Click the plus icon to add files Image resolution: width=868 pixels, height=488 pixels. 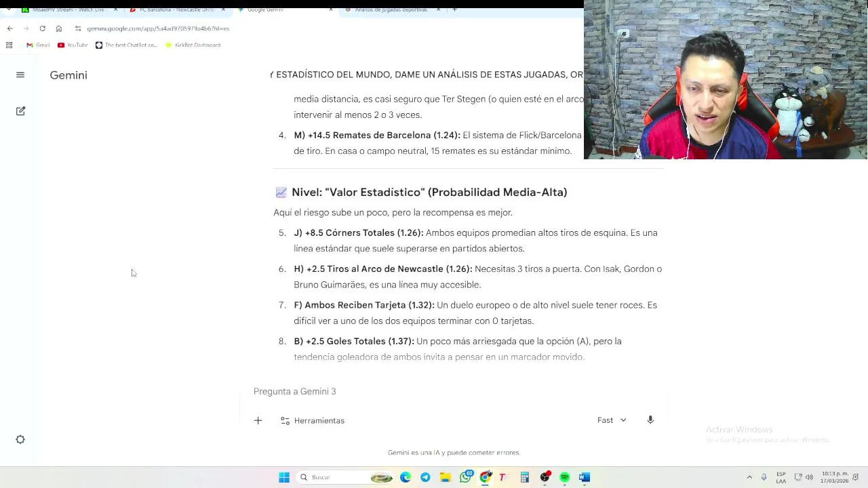point(258,421)
